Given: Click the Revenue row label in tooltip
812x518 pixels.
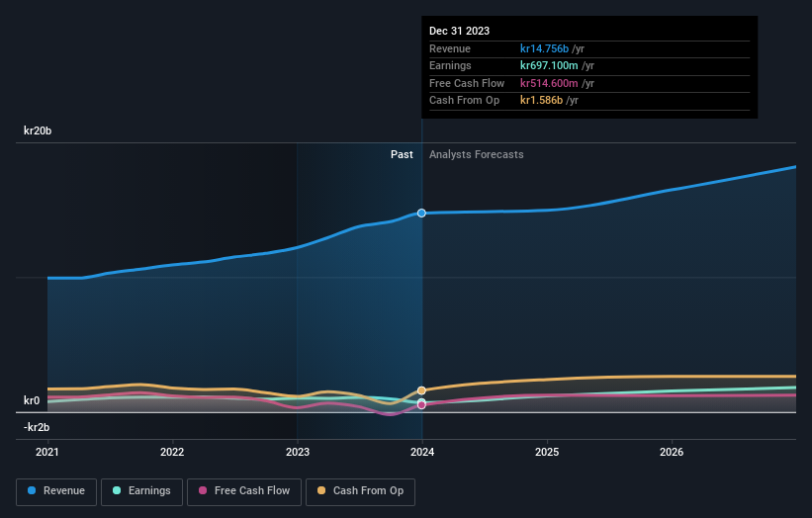Looking at the screenshot, I should [x=450, y=48].
